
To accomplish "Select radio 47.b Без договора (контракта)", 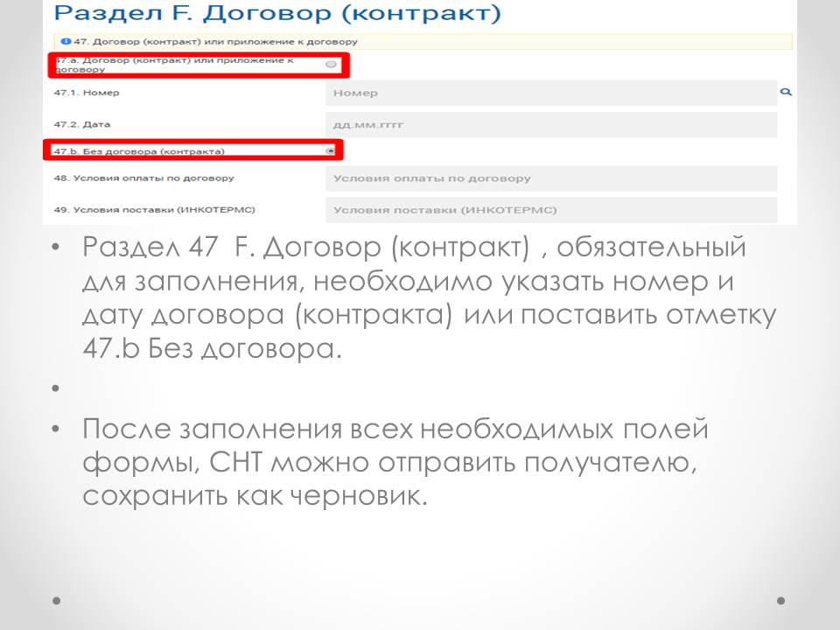I will [x=330, y=151].
